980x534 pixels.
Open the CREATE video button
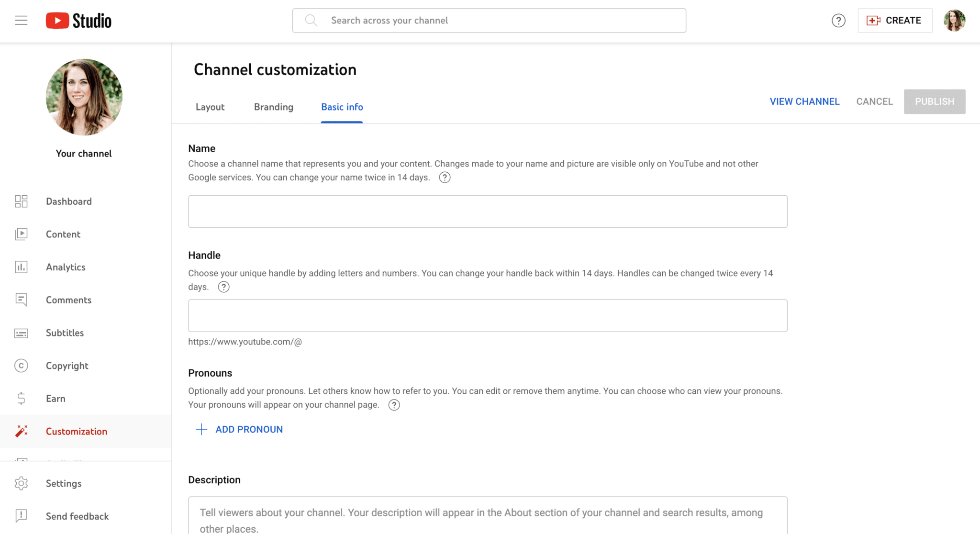click(x=895, y=21)
